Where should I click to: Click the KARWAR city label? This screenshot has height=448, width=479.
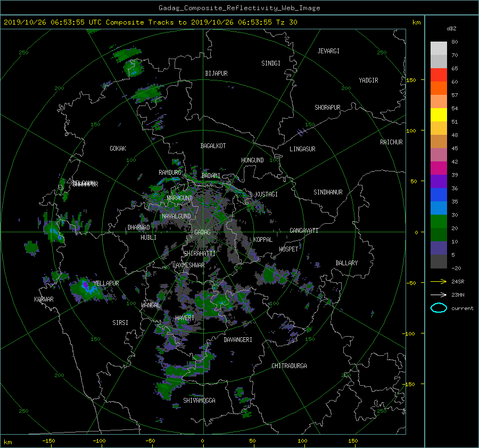pyautogui.click(x=44, y=299)
